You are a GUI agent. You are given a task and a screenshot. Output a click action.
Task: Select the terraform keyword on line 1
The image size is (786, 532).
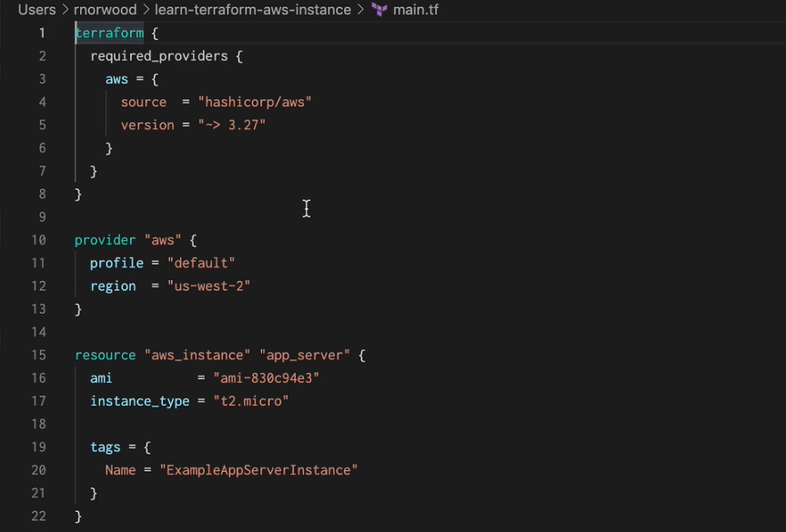pyautogui.click(x=109, y=33)
